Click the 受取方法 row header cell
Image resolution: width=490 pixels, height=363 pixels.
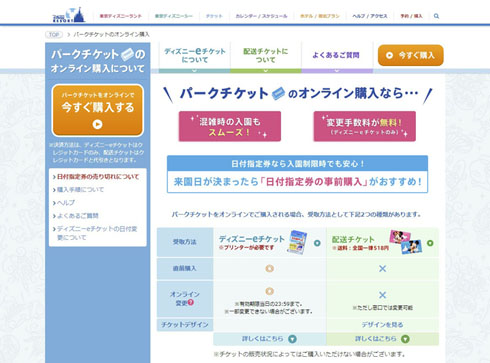click(185, 242)
